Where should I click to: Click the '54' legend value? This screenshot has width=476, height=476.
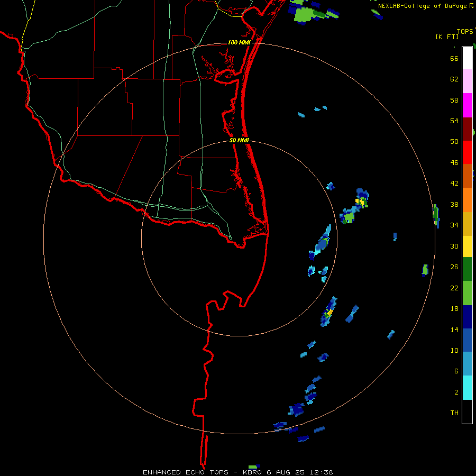pos(454,121)
